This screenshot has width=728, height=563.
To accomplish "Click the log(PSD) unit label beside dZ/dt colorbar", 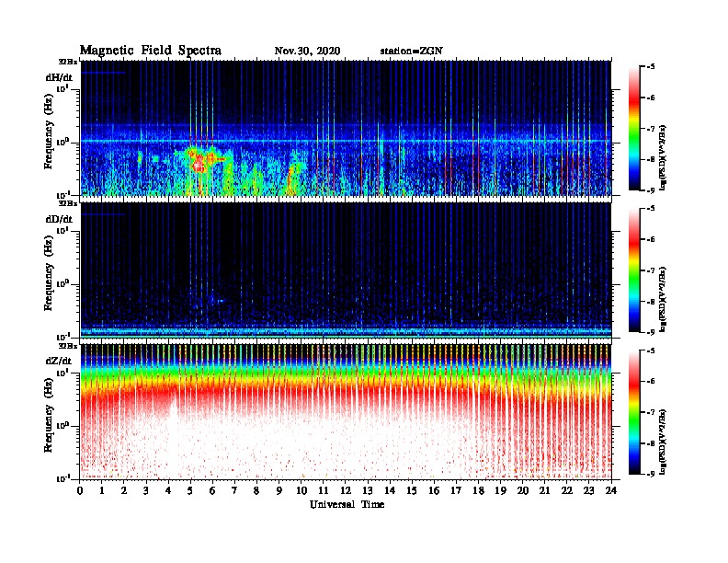I will point(663,442).
